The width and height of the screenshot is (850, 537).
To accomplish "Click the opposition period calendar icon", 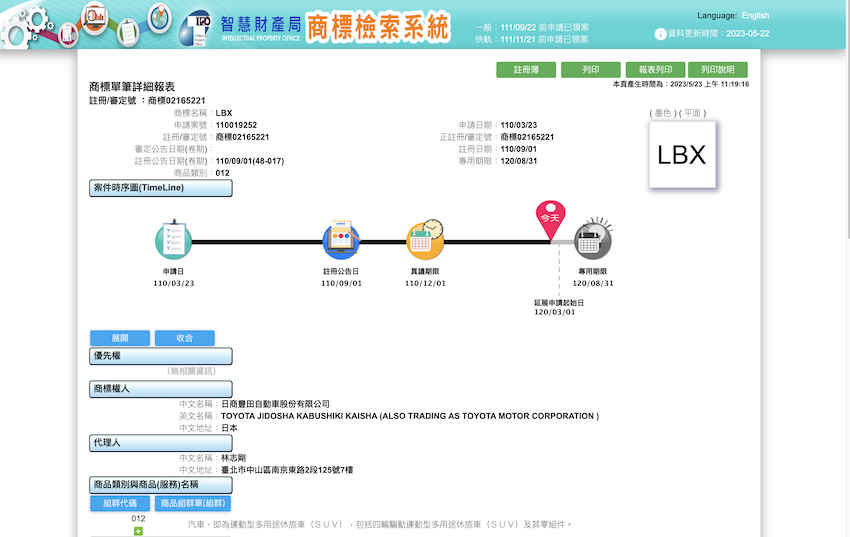I will click(x=426, y=240).
